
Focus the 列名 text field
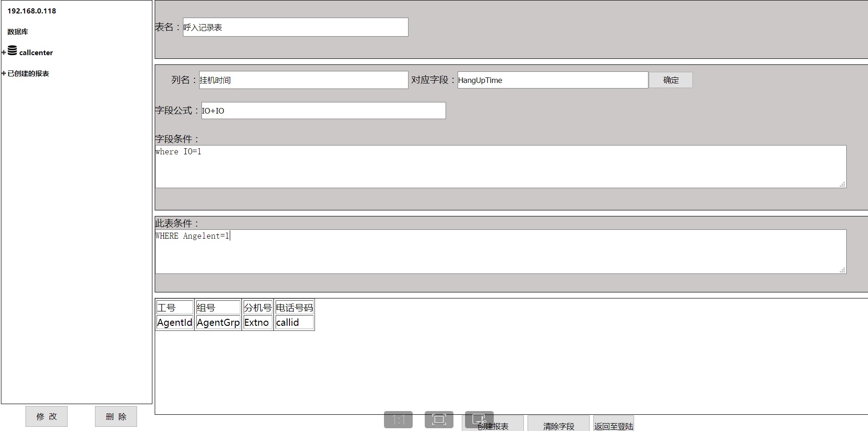(x=303, y=80)
